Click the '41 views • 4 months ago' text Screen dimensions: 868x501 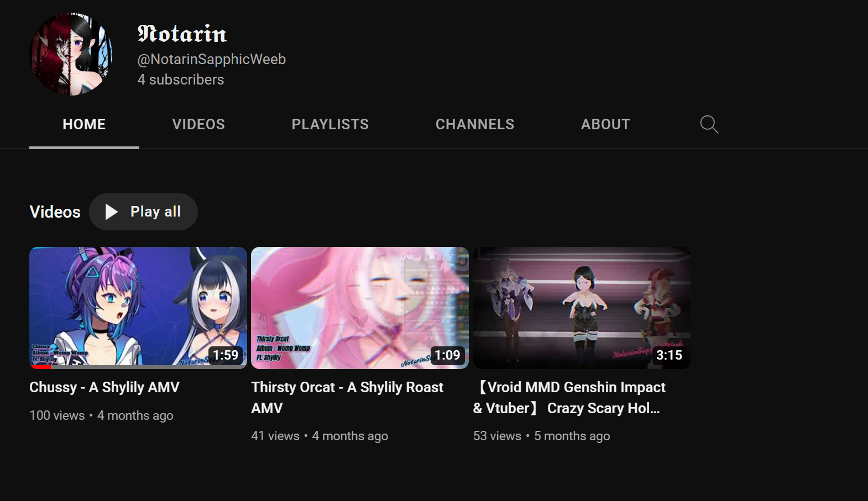[320, 436]
